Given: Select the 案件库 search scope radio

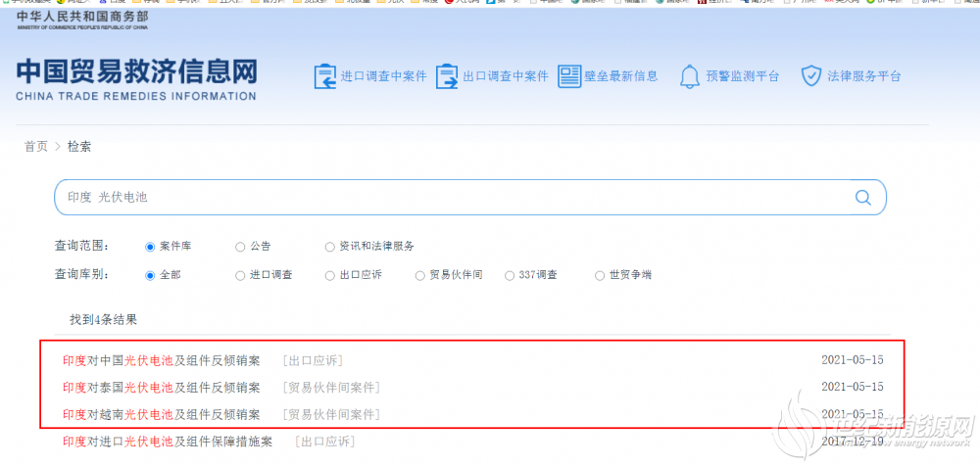Looking at the screenshot, I should [x=150, y=247].
